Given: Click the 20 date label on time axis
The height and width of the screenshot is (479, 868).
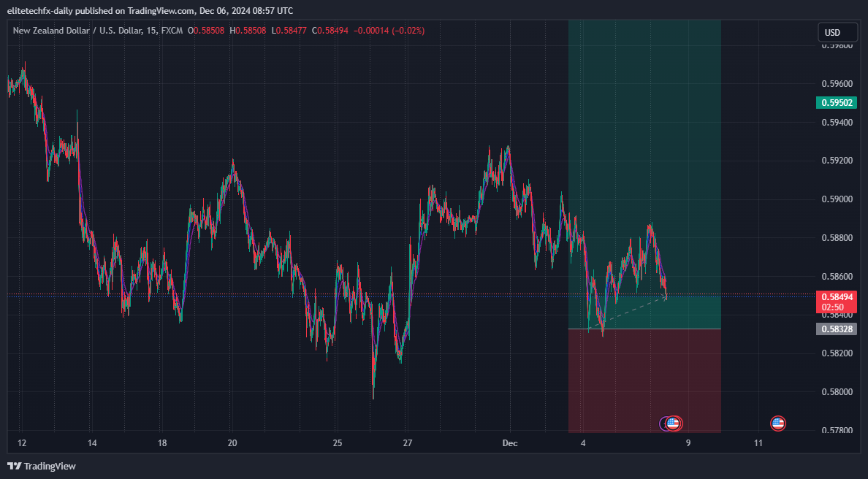Looking at the screenshot, I should tap(232, 443).
